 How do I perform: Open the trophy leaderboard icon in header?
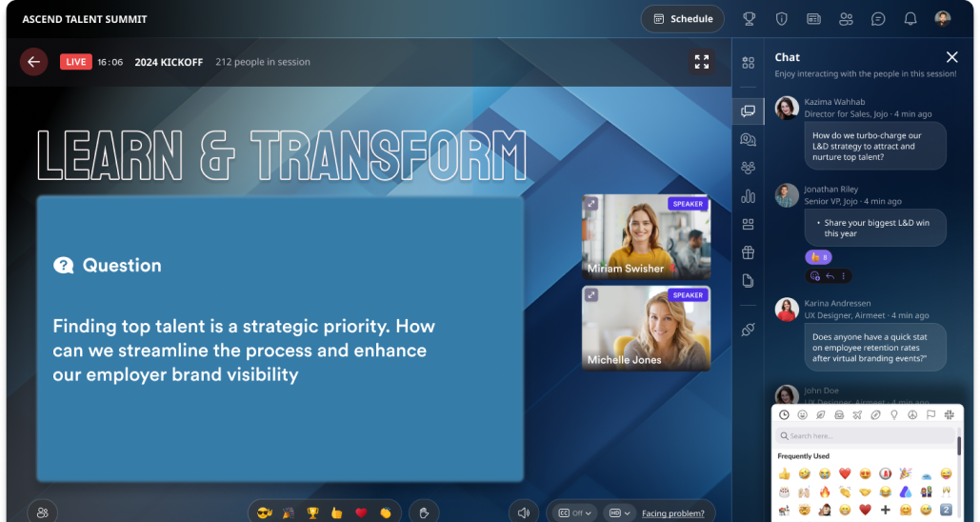pos(749,19)
